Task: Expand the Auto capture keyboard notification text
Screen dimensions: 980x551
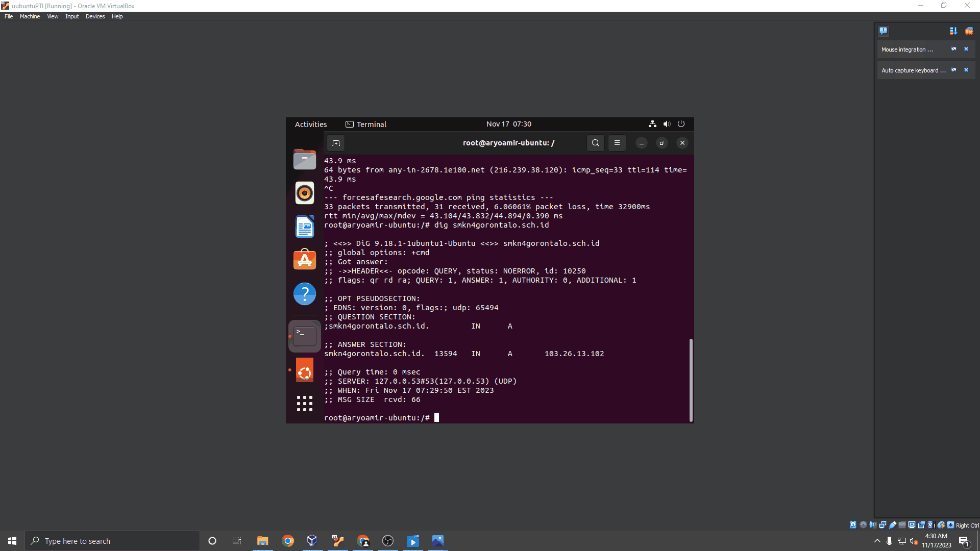Action: coord(913,70)
